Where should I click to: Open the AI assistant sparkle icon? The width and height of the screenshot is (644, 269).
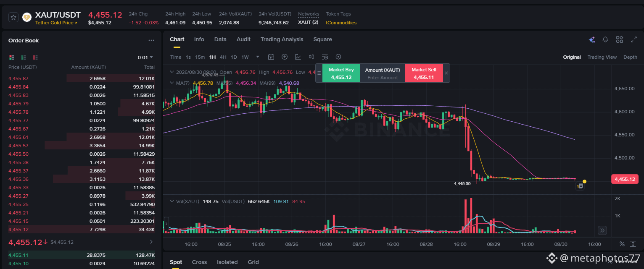[x=592, y=40]
